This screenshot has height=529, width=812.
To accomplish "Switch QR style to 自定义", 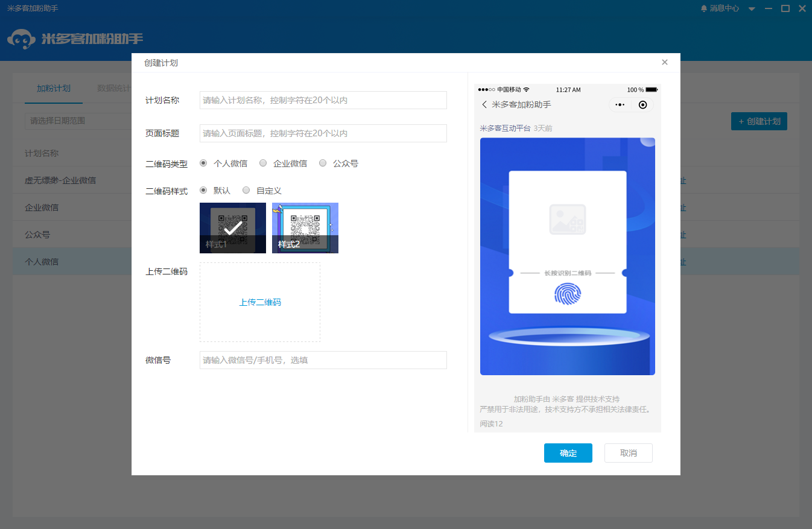I will 246,190.
